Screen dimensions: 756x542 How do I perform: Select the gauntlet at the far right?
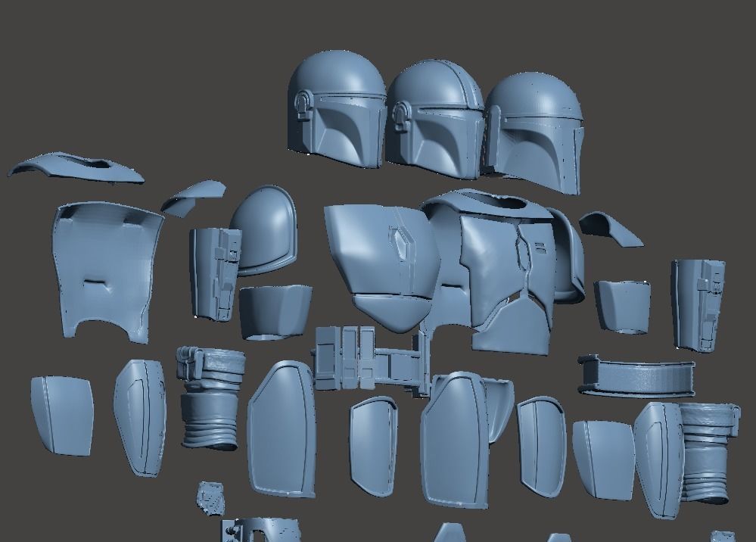(x=699, y=305)
